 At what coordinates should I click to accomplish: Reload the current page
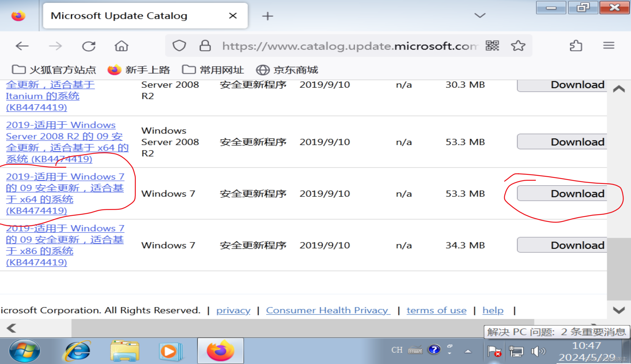click(89, 46)
